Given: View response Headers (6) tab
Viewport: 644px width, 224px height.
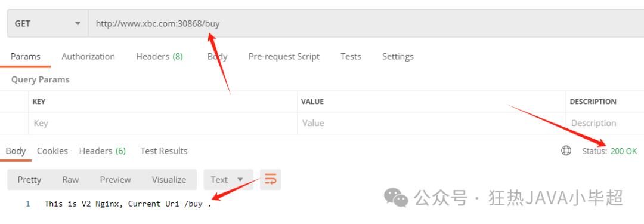Looking at the screenshot, I should pyautogui.click(x=103, y=151).
